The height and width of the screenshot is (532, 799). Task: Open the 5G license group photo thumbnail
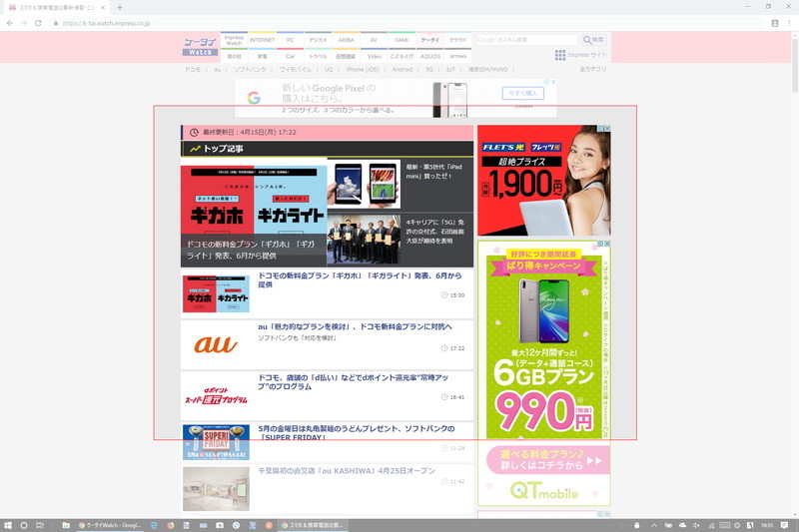364,240
